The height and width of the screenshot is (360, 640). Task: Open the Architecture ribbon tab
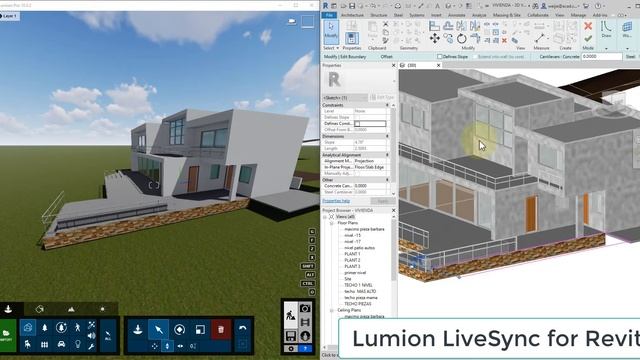coord(352,15)
